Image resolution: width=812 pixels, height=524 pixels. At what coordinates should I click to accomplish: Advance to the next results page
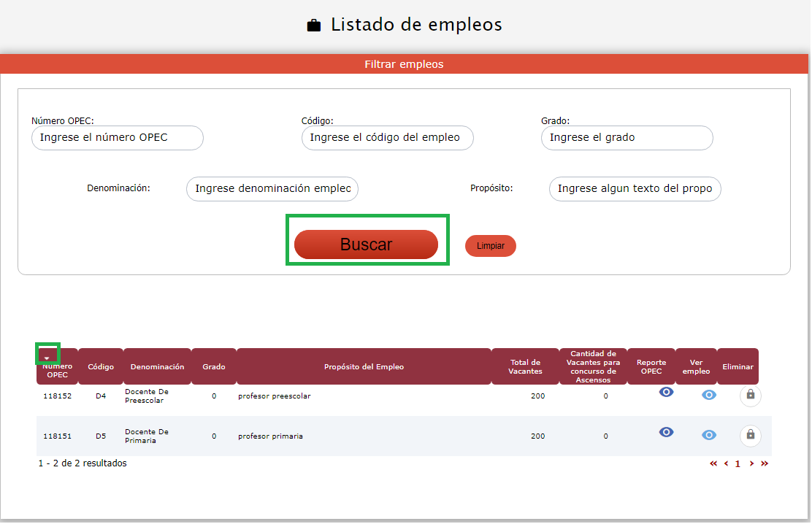(x=751, y=463)
